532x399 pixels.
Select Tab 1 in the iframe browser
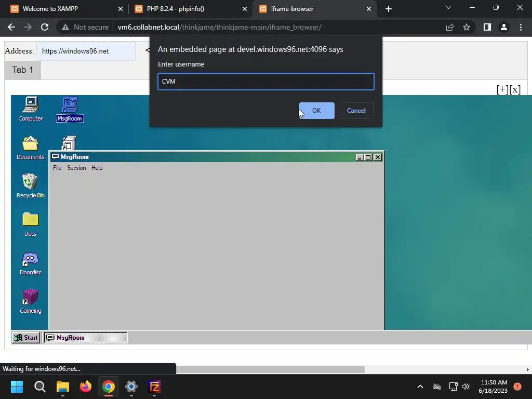[x=23, y=70]
